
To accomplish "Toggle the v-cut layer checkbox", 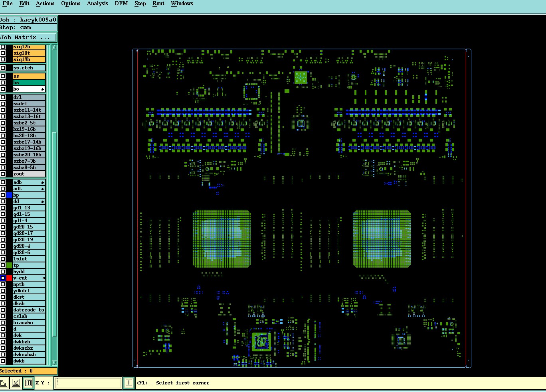I will pos(3,278).
